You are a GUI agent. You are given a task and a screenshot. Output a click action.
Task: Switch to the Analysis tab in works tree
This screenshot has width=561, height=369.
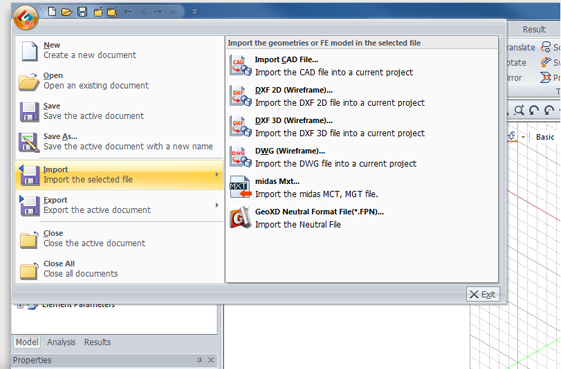point(61,342)
